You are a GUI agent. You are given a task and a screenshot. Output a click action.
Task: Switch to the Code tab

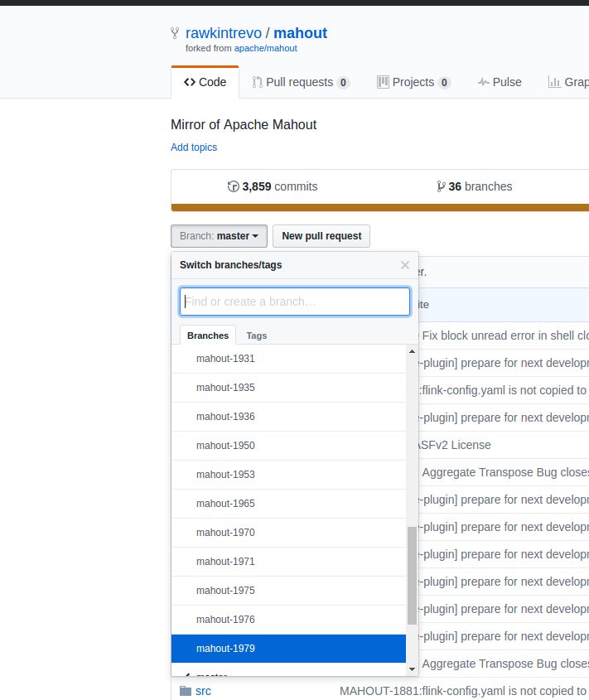[x=205, y=82]
